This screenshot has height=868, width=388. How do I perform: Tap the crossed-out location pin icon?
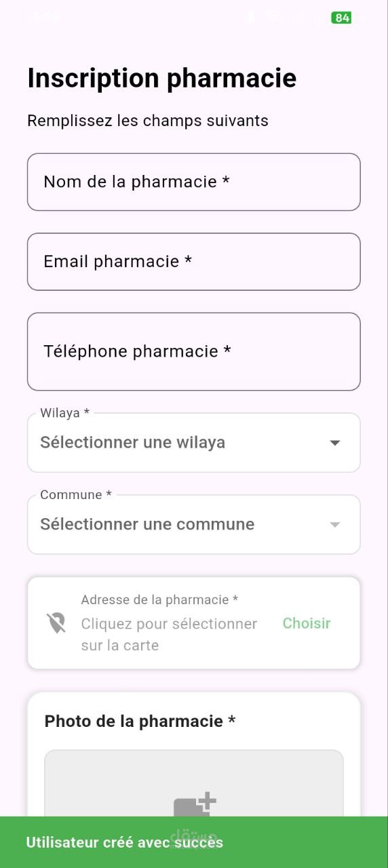pos(56,623)
